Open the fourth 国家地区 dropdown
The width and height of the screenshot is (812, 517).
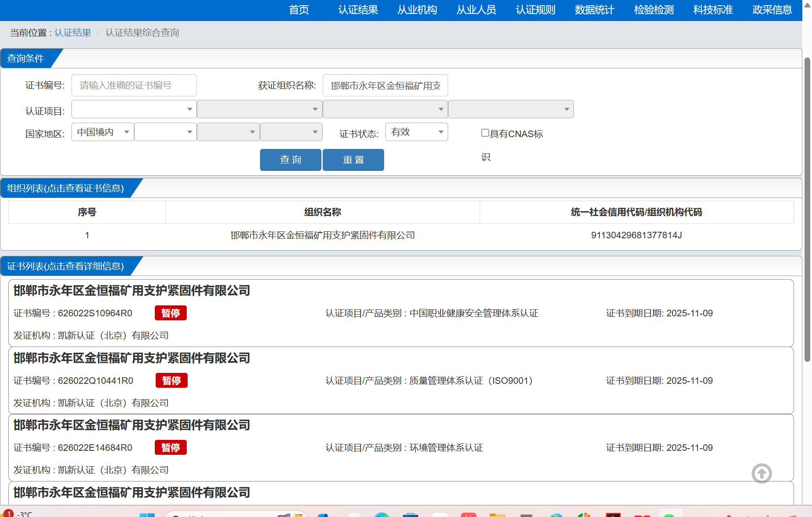pos(291,132)
